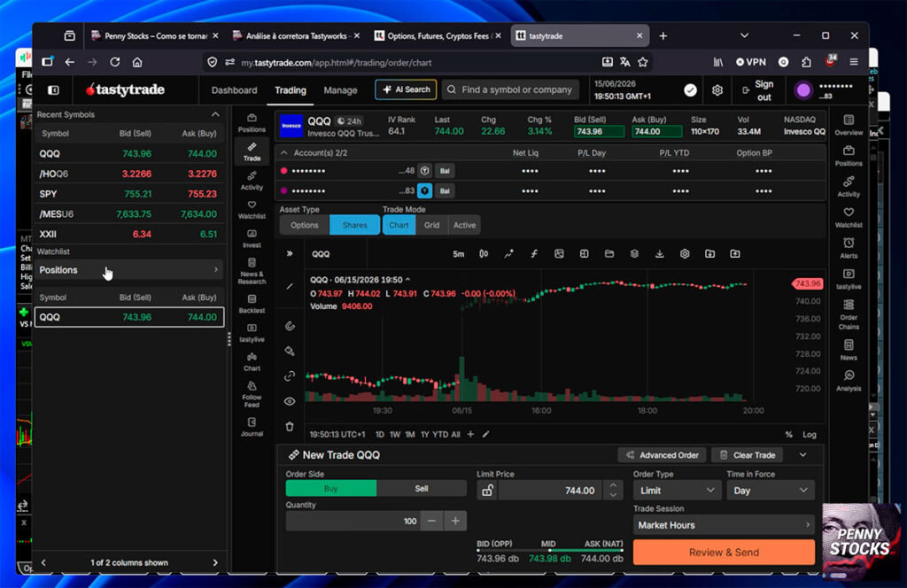The height and width of the screenshot is (588, 907).
Task: Expand Trade Session Market Hours
Action: pos(724,525)
